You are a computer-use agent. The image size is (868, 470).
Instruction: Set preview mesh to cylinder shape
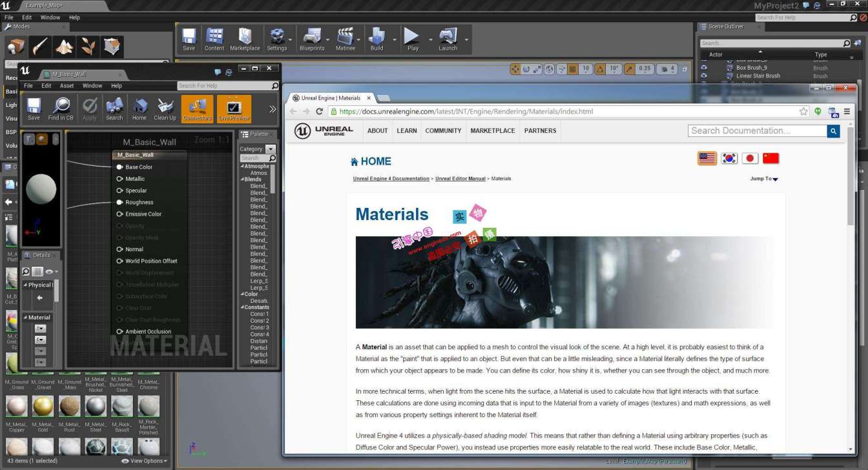pyautogui.click(x=29, y=139)
